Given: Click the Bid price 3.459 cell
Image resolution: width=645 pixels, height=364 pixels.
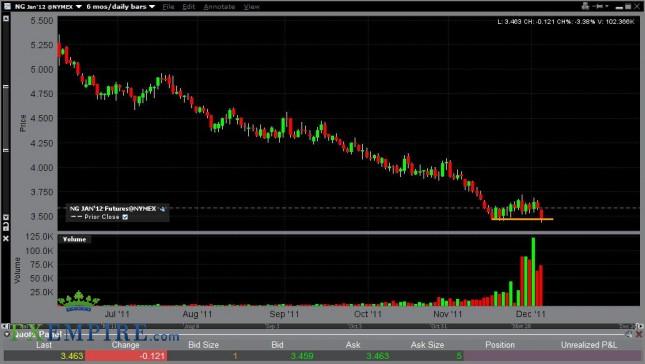Looking at the screenshot, I should pyautogui.click(x=302, y=356).
